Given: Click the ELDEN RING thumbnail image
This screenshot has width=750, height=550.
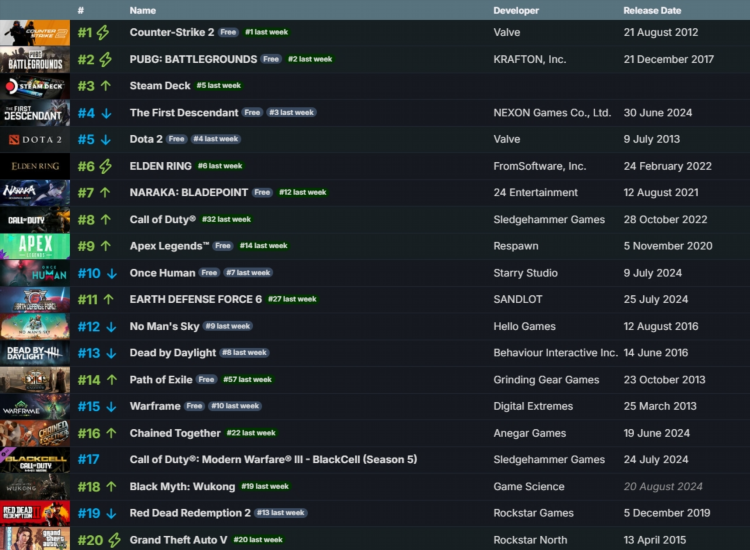Looking at the screenshot, I should coord(35,166).
